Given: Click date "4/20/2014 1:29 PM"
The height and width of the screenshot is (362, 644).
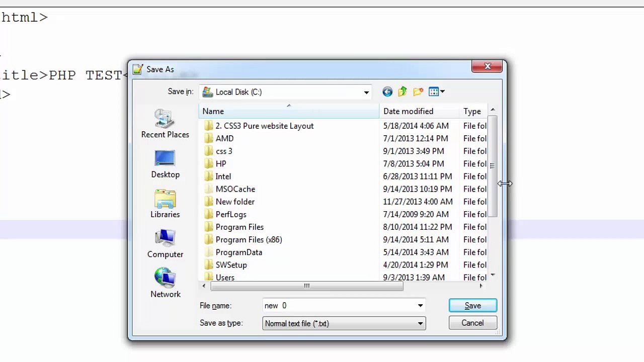Looking at the screenshot, I should pyautogui.click(x=416, y=265).
